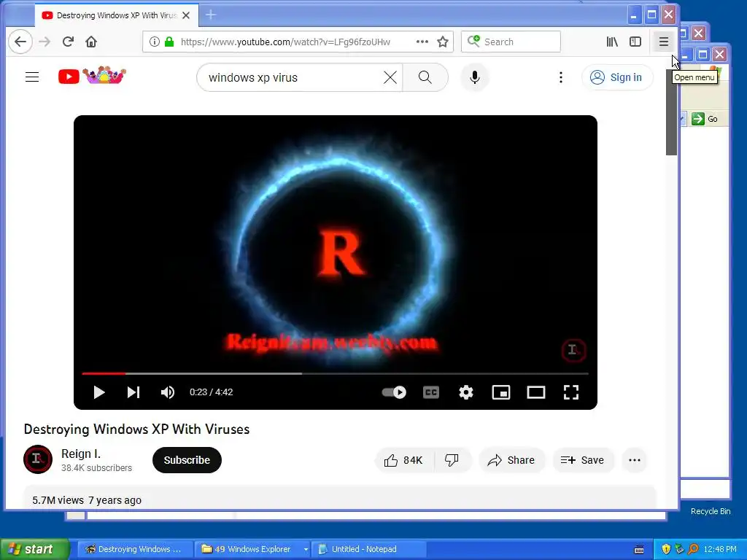747x560 pixels.
Task: Submit search with magnifier button
Action: pos(425,77)
